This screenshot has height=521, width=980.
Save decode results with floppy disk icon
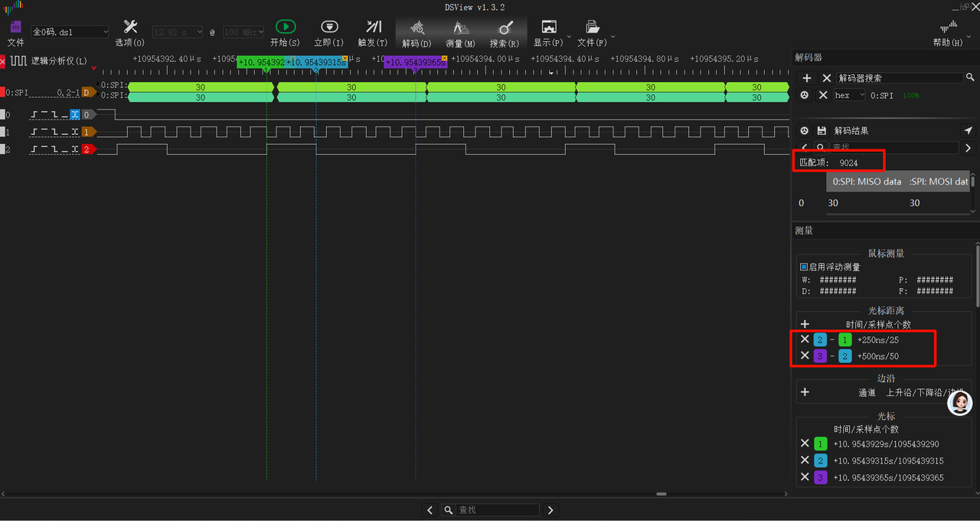822,131
